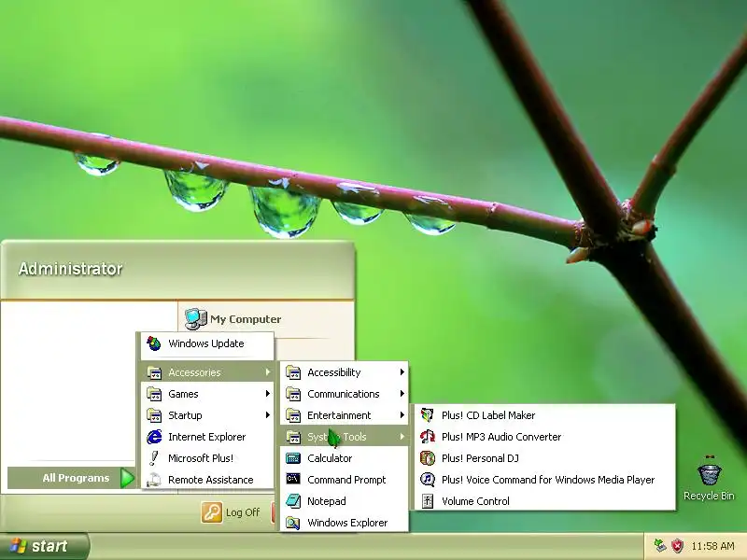Open the Startup folder entry
Image resolution: width=747 pixels, height=560 pixels.
pos(207,415)
